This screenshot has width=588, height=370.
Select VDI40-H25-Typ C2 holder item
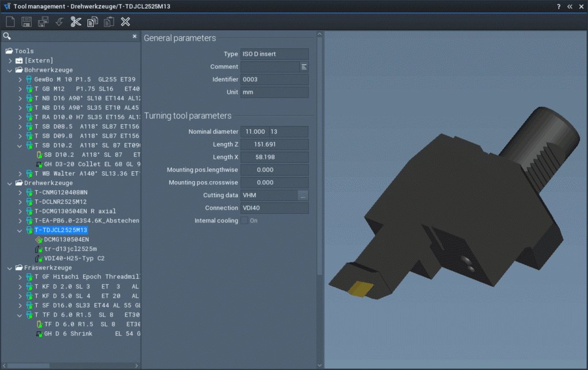point(74,259)
